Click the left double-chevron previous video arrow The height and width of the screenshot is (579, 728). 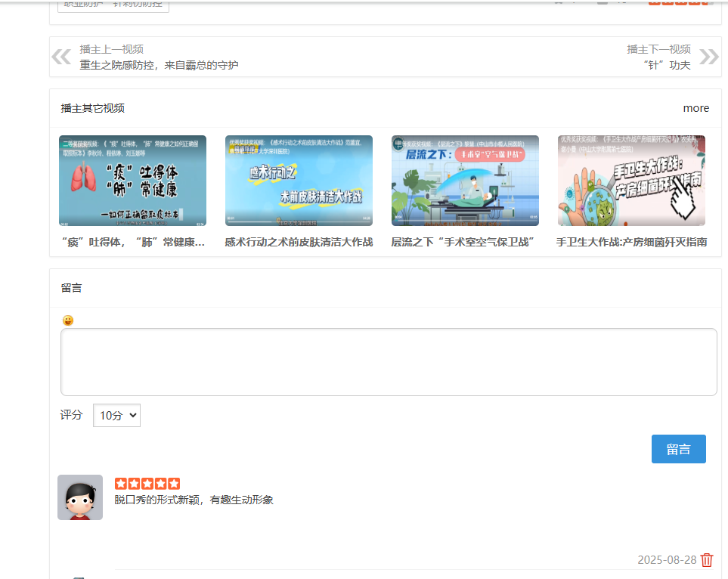coord(61,57)
